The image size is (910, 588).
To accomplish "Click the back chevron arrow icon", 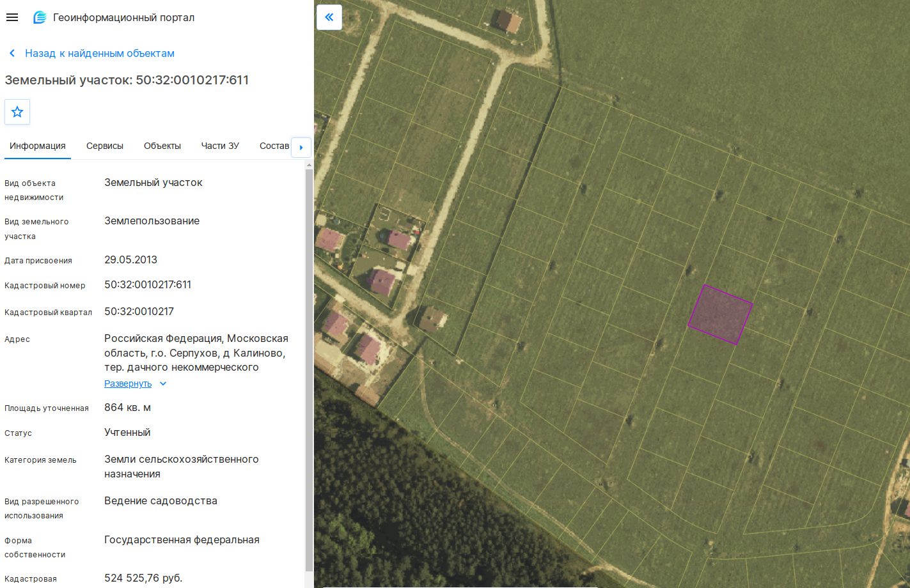I will pyautogui.click(x=12, y=54).
